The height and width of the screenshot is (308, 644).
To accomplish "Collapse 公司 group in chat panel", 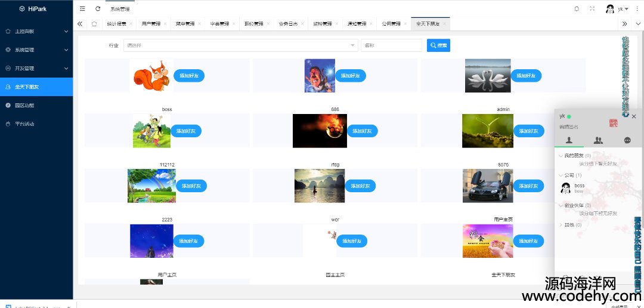I will point(570,175).
